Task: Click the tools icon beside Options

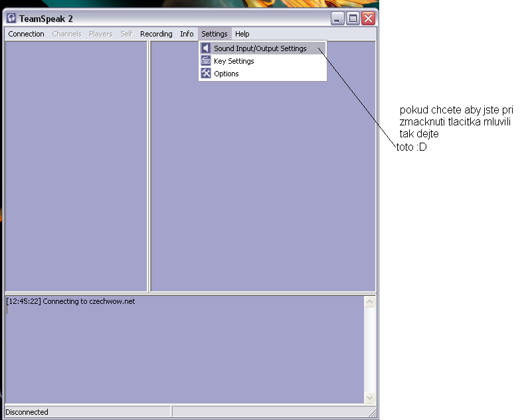Action: coord(206,74)
